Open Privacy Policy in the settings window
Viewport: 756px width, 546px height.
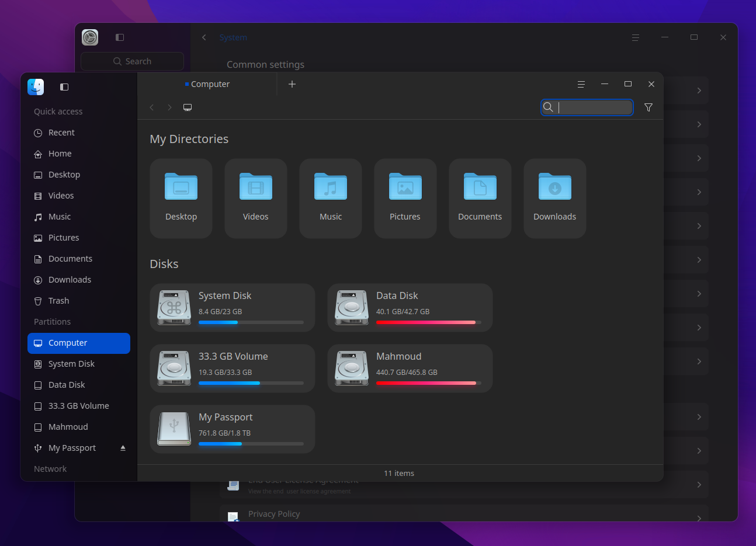464,513
